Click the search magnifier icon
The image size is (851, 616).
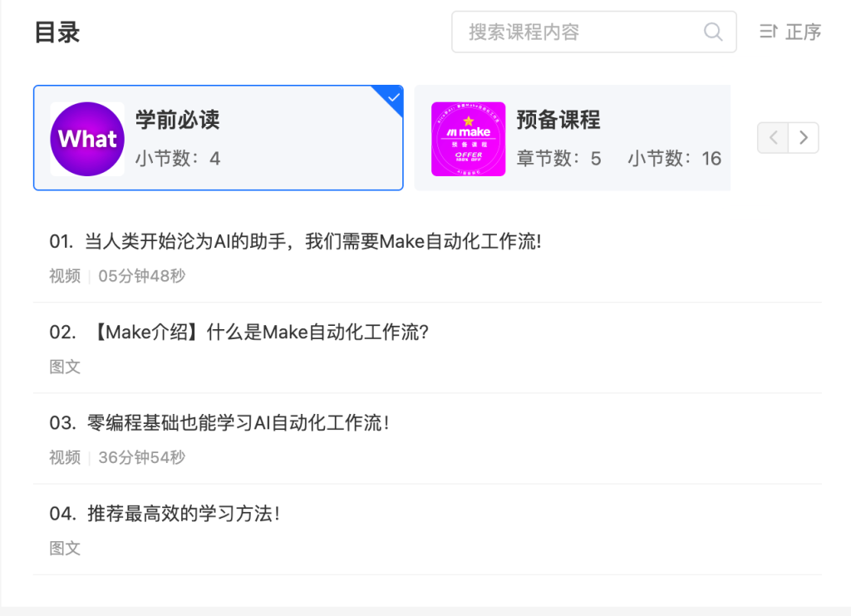pos(713,32)
